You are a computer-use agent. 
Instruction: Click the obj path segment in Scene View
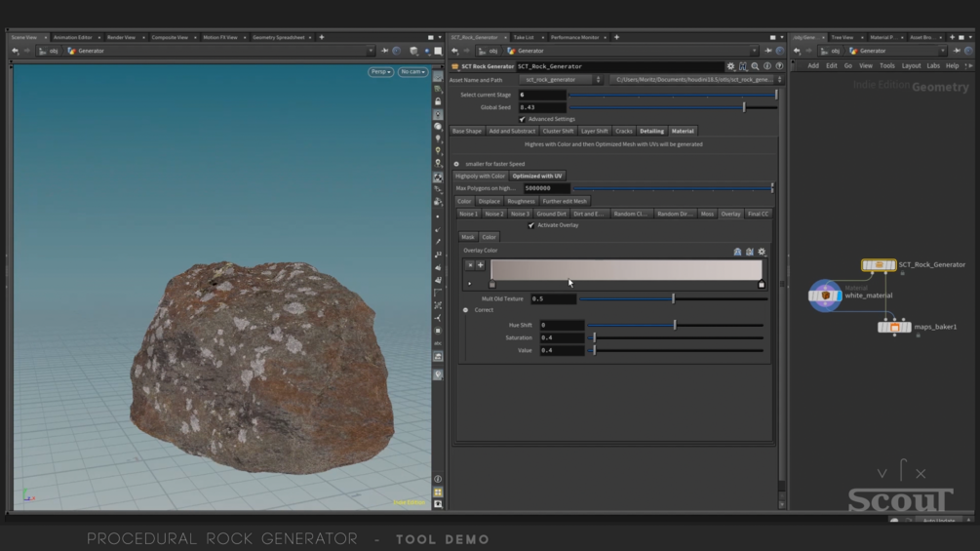[49, 52]
